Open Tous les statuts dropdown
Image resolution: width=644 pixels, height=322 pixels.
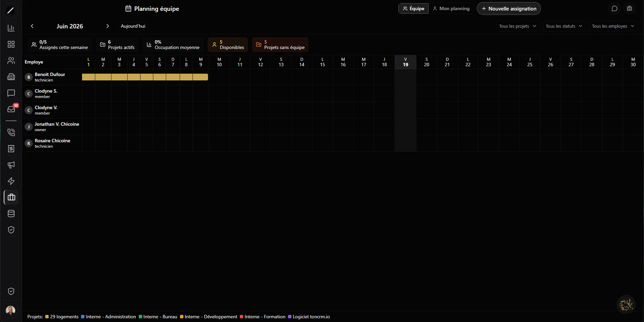pos(564,26)
